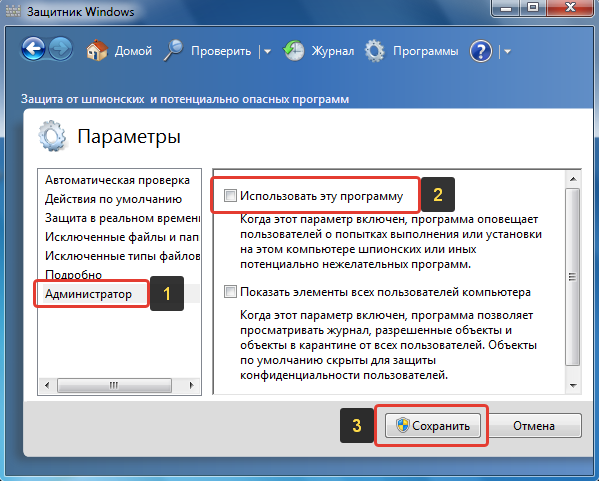Click the list's right scroll arrow

coord(191,385)
